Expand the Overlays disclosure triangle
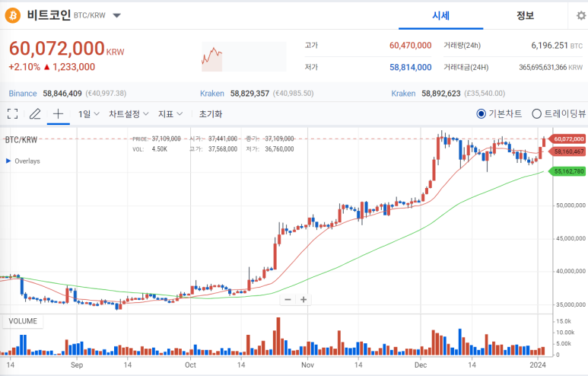This screenshot has height=376, width=588. point(8,161)
